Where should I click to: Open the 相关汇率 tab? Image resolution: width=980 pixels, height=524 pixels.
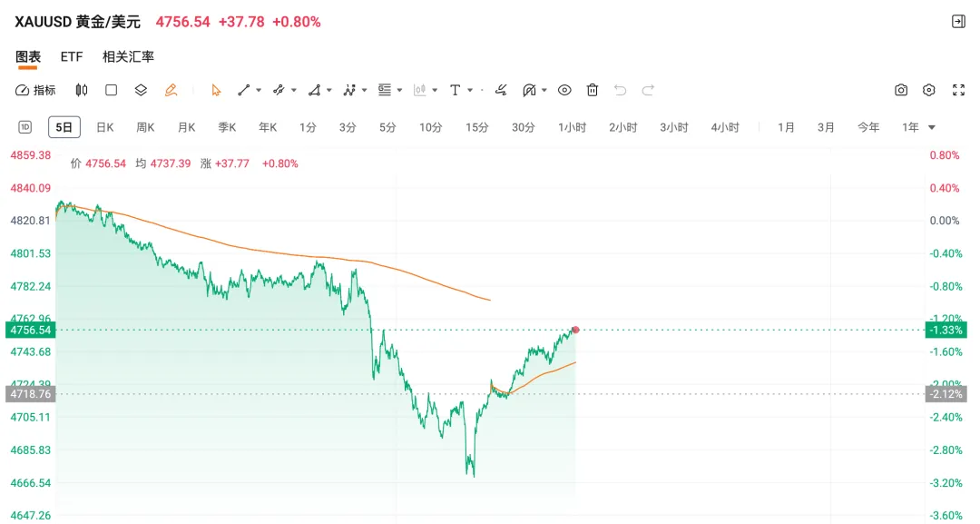[x=128, y=56]
